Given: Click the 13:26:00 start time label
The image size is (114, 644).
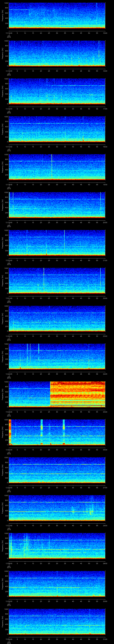Looking at the screenshot, I should (9, 487).
